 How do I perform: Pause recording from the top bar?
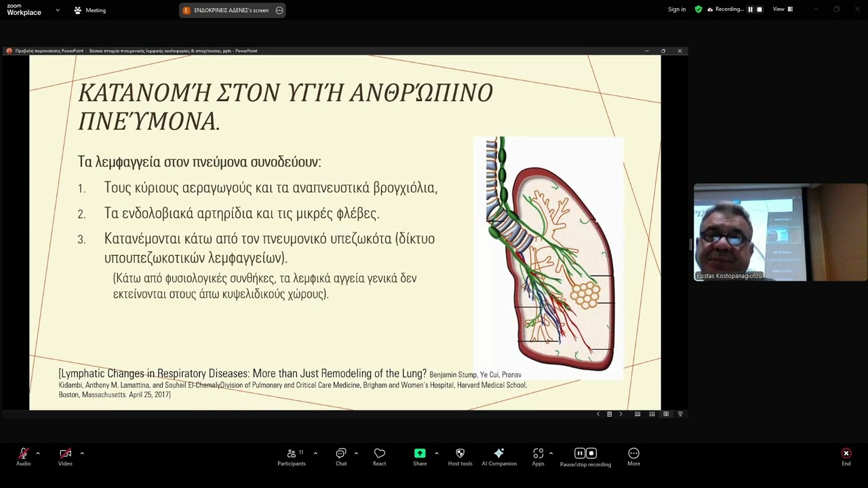tap(750, 9)
